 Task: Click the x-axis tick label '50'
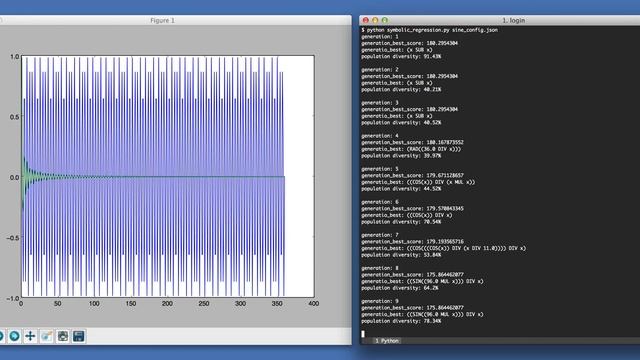point(58,303)
